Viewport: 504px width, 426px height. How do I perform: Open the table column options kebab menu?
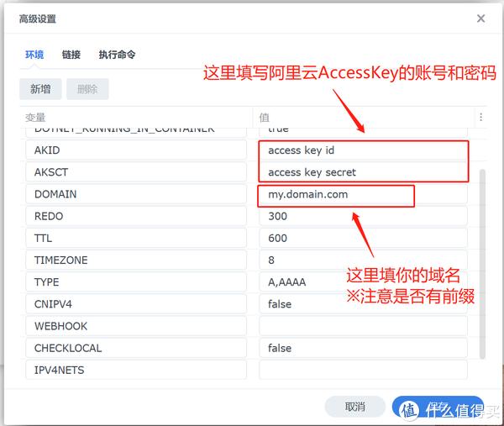click(x=480, y=117)
